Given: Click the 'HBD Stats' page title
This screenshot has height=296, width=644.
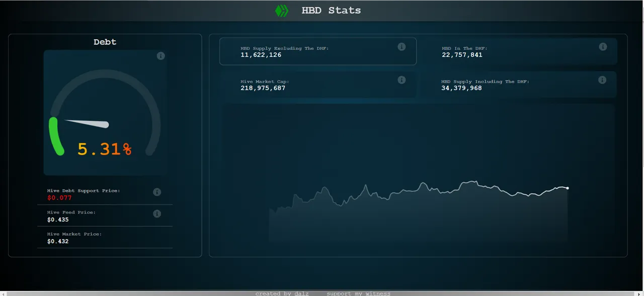Looking at the screenshot, I should 331,10.
